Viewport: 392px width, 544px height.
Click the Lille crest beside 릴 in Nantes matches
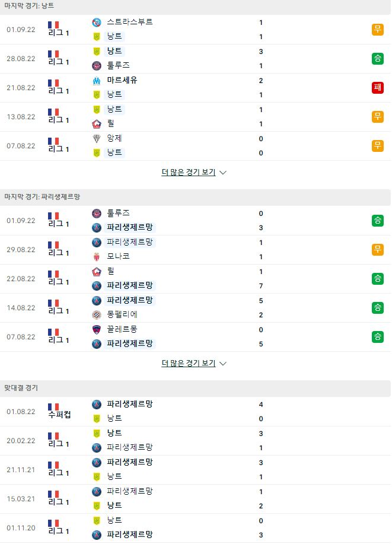pos(97,124)
